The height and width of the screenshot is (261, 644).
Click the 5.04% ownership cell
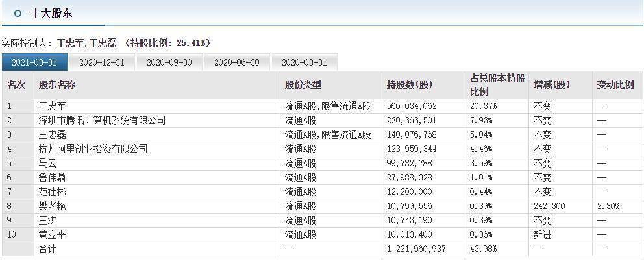(x=481, y=135)
